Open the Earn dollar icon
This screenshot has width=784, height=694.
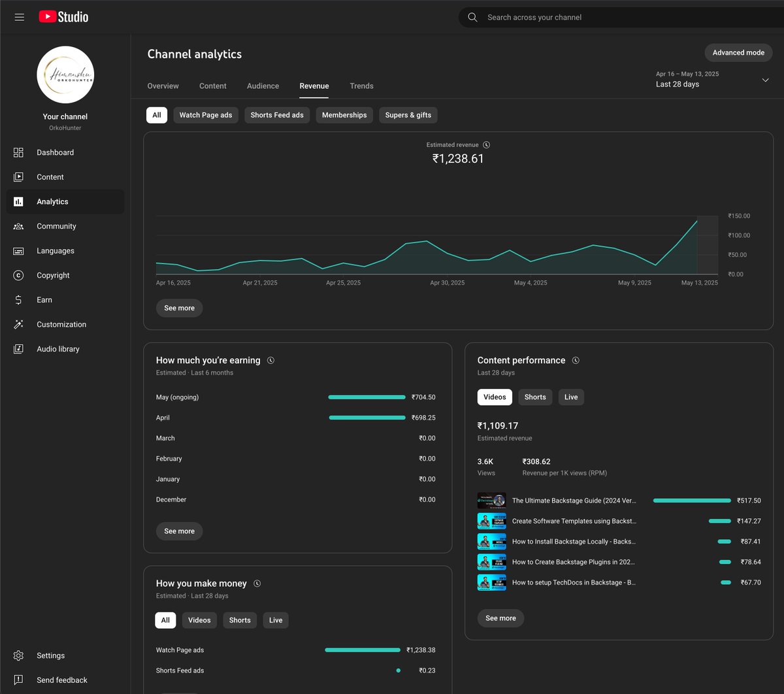[x=18, y=300]
